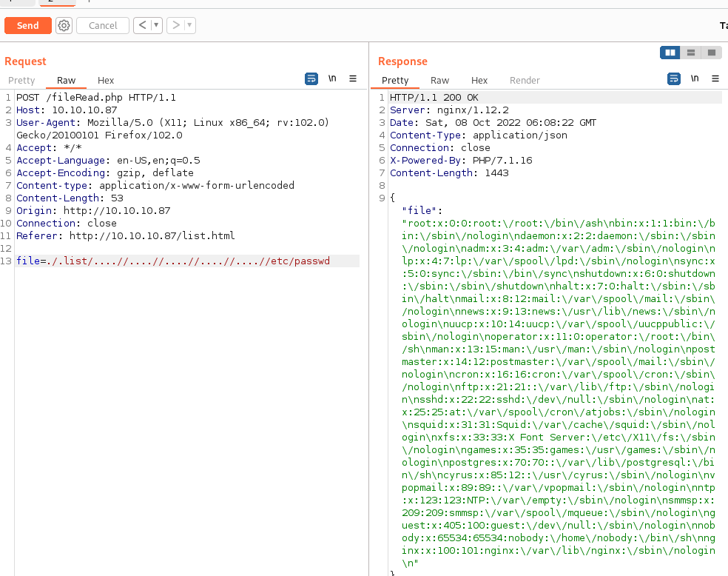The image size is (728, 576).
Task: Switch Response view to Raw tab
Action: click(x=439, y=81)
